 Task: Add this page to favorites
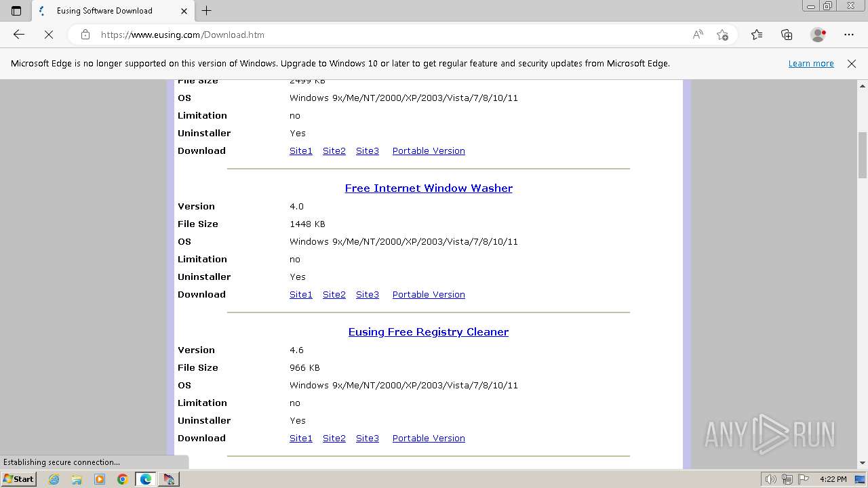(722, 35)
